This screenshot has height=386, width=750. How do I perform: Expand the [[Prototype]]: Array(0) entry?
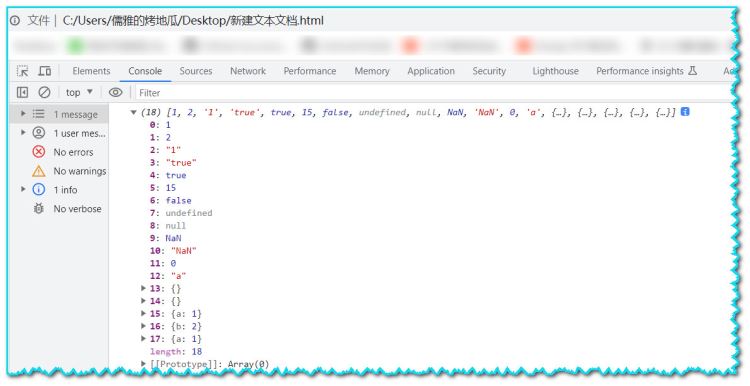[143, 364]
